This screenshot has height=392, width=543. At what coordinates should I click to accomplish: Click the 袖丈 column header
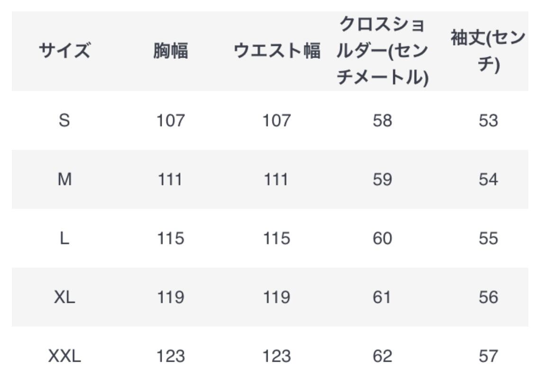click(x=488, y=51)
